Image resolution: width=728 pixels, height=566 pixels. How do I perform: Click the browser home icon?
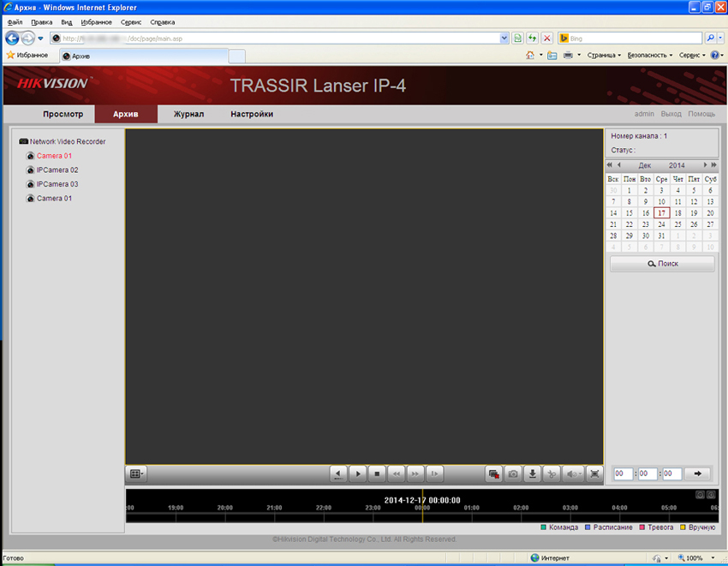coord(530,55)
